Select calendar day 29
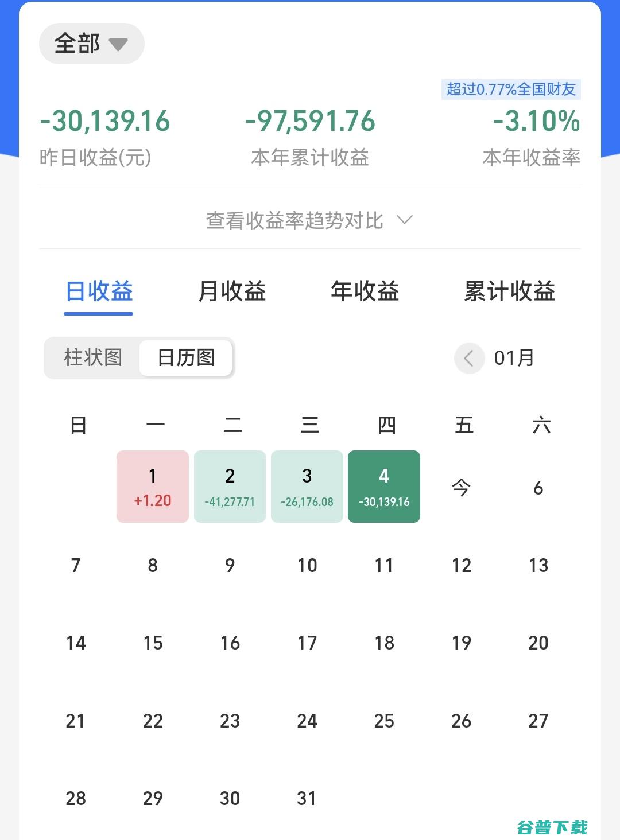This screenshot has height=840, width=620. [153, 798]
